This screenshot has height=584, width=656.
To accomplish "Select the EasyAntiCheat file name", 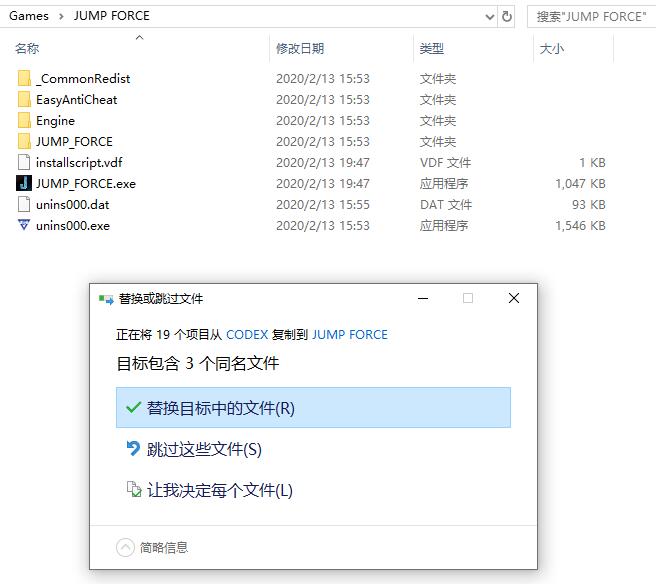I will pos(77,100).
